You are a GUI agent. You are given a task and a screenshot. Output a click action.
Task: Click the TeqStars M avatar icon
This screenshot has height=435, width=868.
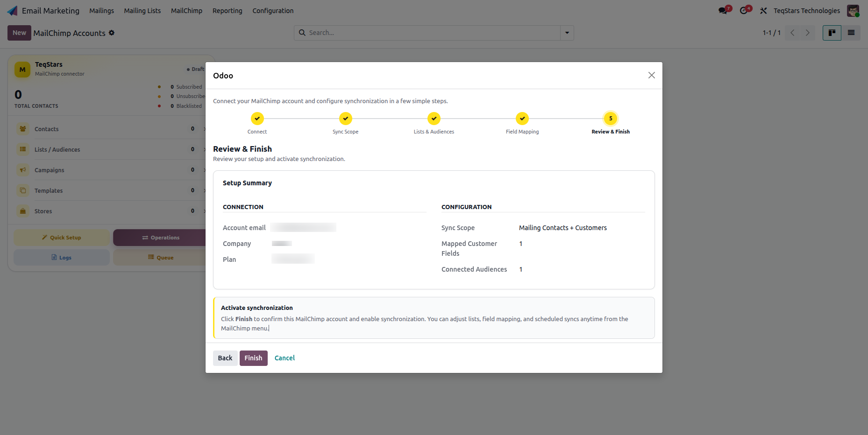pyautogui.click(x=22, y=70)
